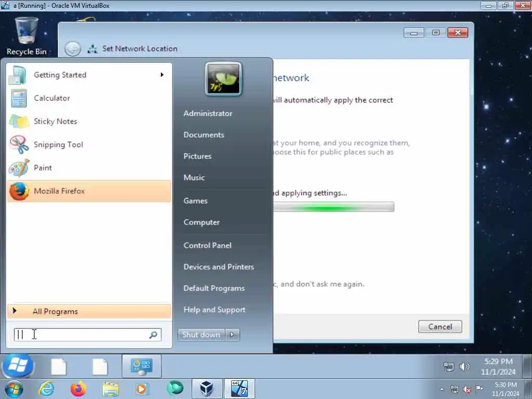Open Help and Support
This screenshot has width=532, height=399.
[214, 310]
